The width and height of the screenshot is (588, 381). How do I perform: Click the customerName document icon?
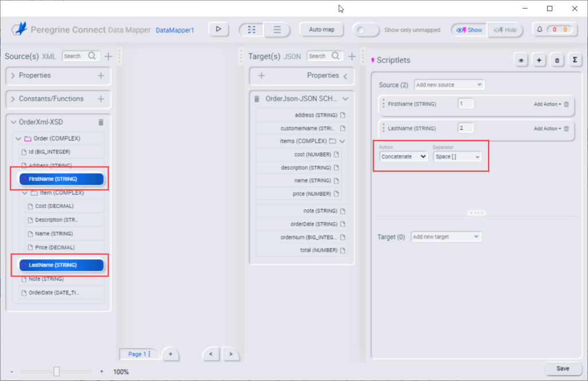coord(342,128)
